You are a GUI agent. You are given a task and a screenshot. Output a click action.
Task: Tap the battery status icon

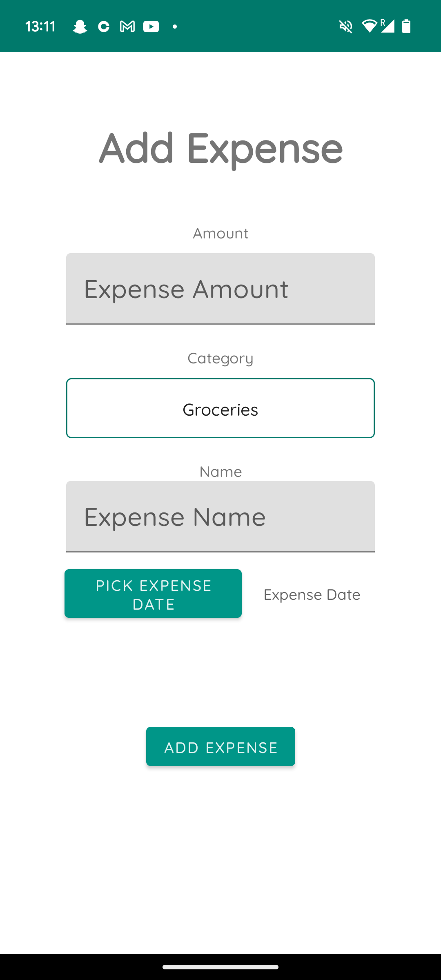tap(406, 26)
